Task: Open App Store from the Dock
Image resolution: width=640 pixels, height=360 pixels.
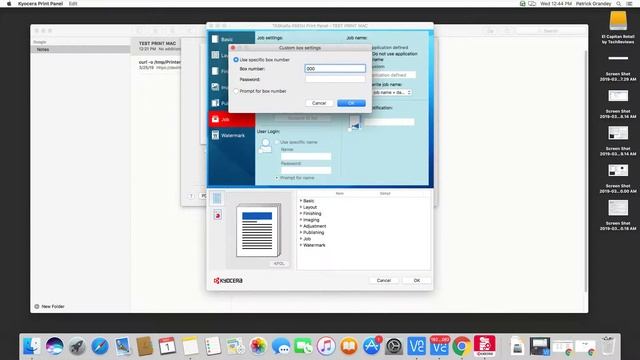Action: [x=371, y=346]
